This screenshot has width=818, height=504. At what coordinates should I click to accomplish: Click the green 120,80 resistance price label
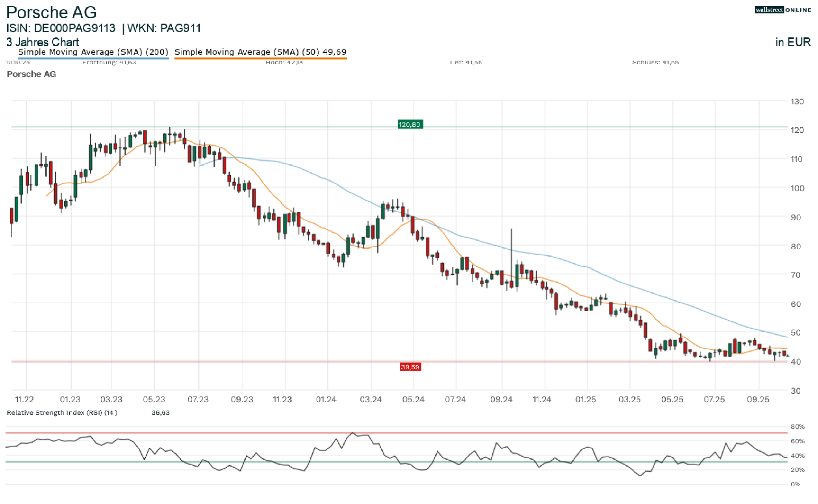[x=410, y=124]
